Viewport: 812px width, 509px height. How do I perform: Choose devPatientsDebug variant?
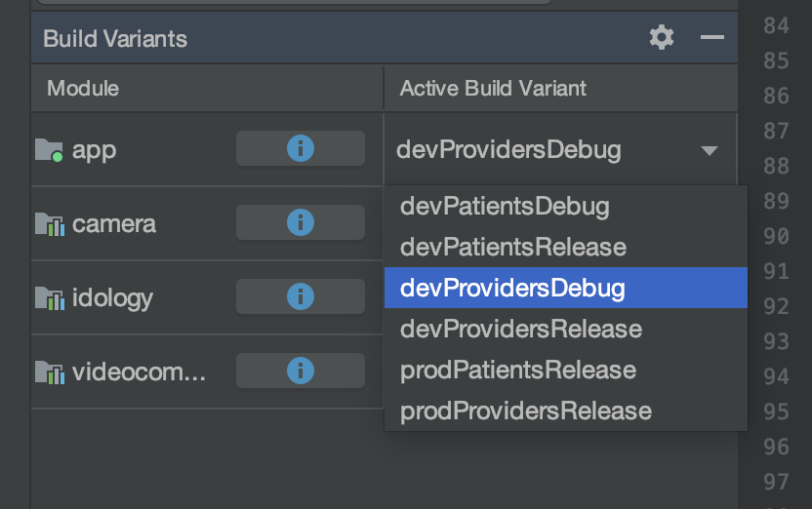pyautogui.click(x=505, y=207)
